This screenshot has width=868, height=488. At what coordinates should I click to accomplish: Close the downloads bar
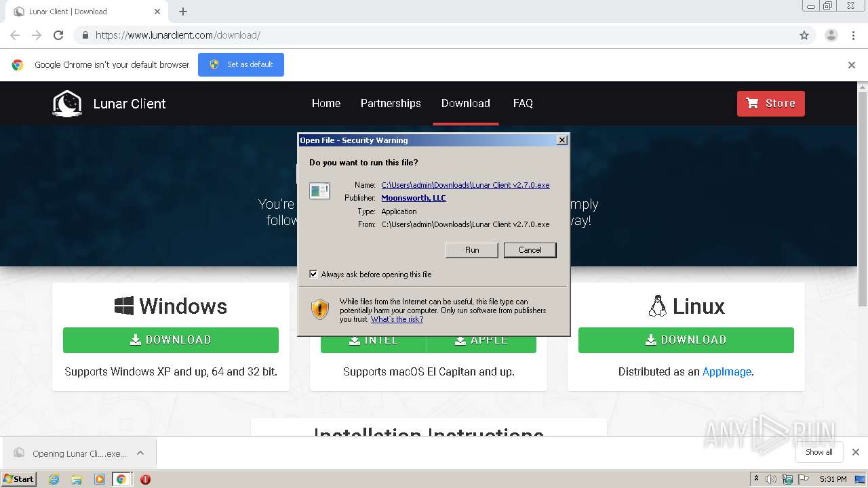tap(855, 452)
